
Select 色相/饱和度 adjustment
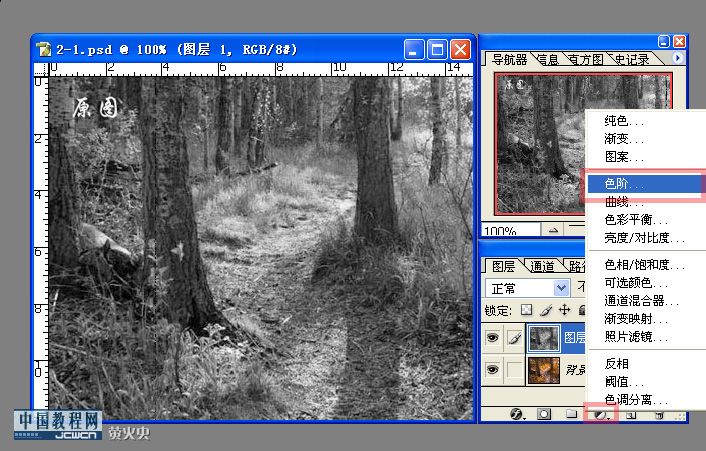click(645, 265)
